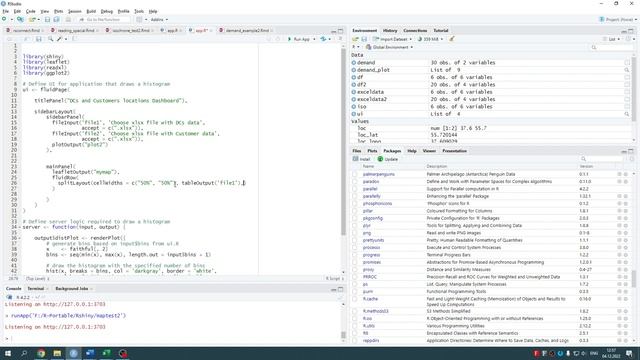The image size is (640, 360).
Task: Click the load workspace folder icon
Action: (356, 39)
